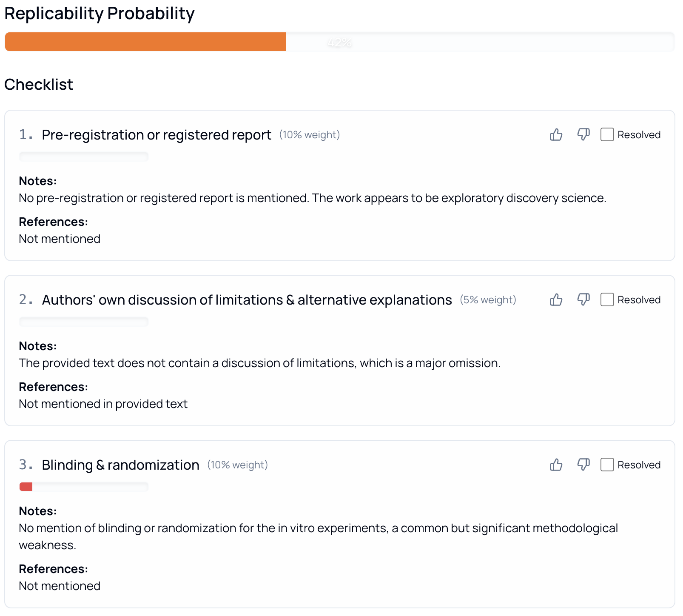This screenshot has width=683, height=616.
Task: Click the 5% weight label on item 2
Action: (488, 299)
